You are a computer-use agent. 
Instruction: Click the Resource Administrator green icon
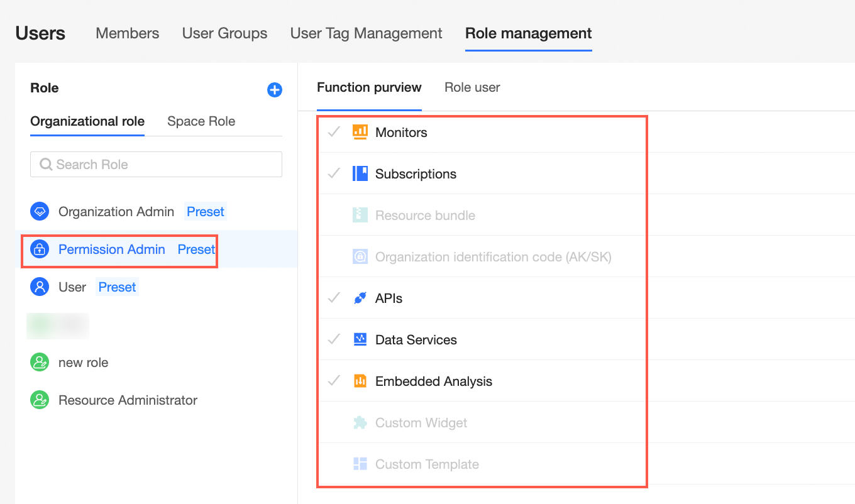40,400
